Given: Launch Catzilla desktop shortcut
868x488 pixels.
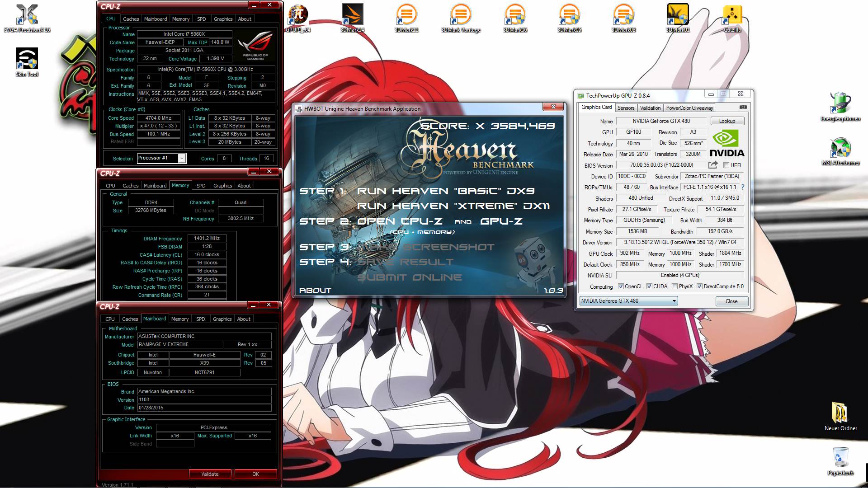Looking at the screenshot, I should pyautogui.click(x=732, y=18).
